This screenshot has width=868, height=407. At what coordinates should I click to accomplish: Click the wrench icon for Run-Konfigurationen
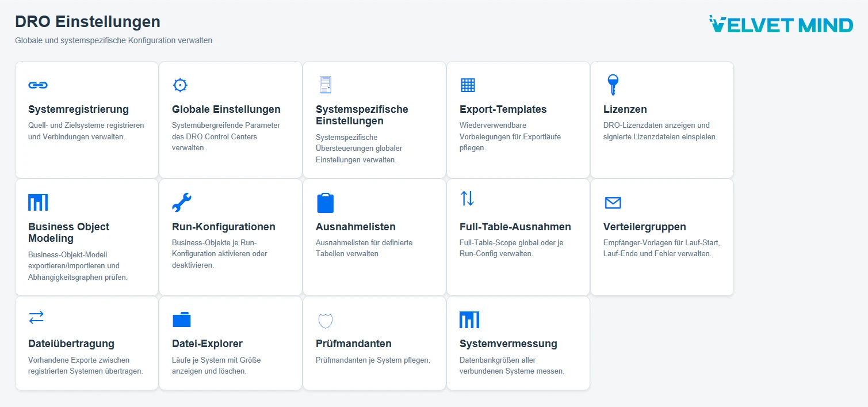coord(182,203)
